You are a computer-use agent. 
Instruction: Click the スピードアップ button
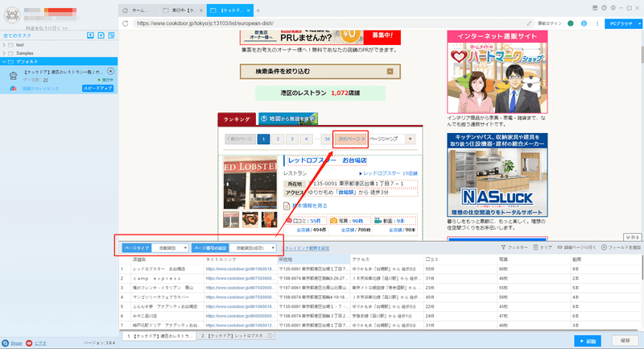coord(97,89)
